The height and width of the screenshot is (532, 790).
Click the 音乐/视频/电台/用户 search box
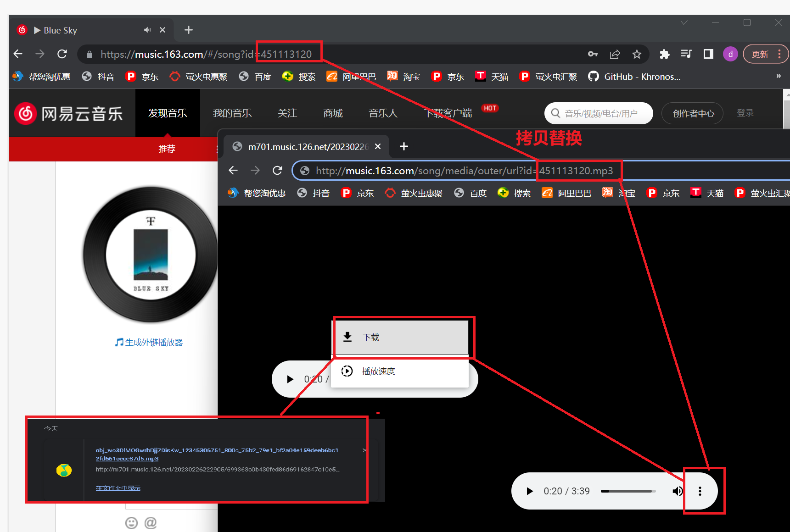[x=599, y=113]
